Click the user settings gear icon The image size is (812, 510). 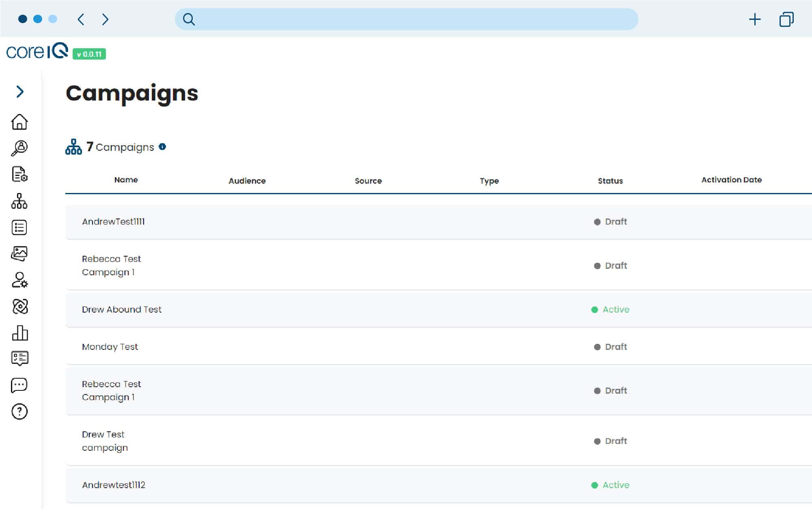(x=19, y=280)
